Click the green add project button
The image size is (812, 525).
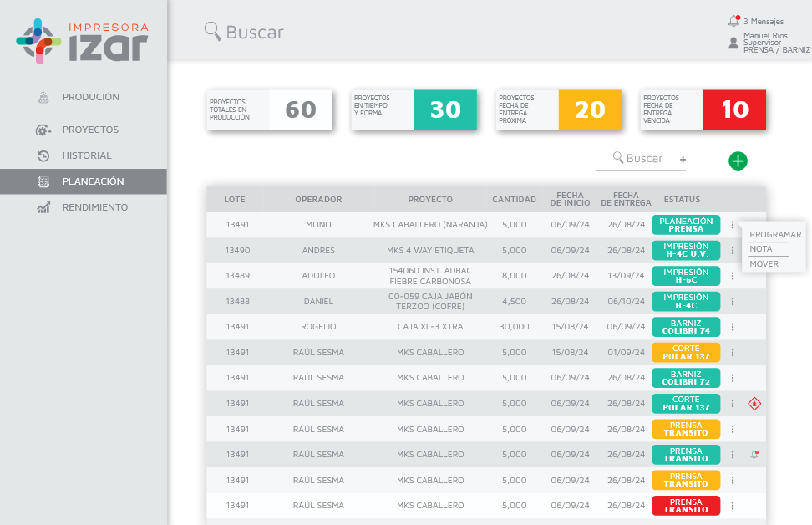click(x=738, y=161)
